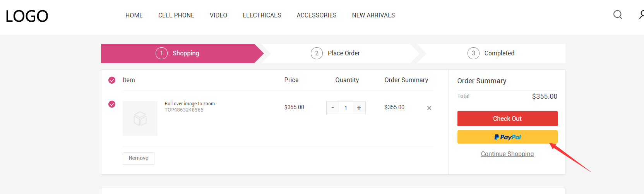Click the red Check Out button
This screenshot has width=644, height=194.
click(x=507, y=118)
